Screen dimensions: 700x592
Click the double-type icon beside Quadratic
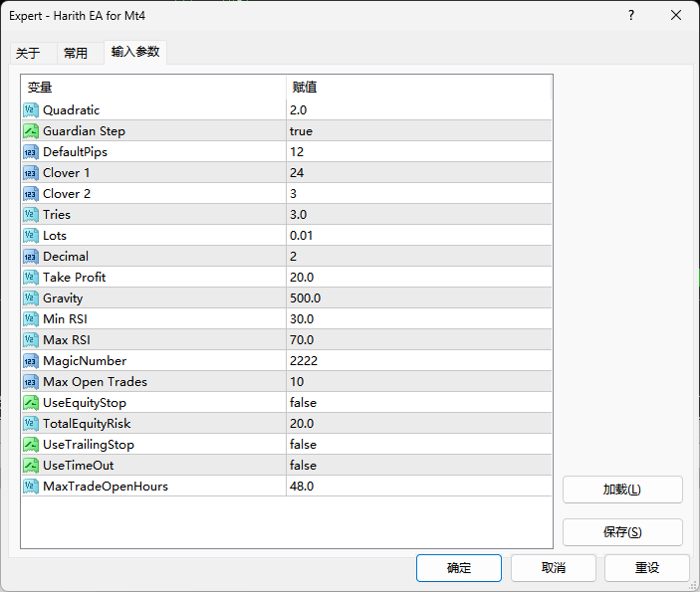tap(31, 109)
